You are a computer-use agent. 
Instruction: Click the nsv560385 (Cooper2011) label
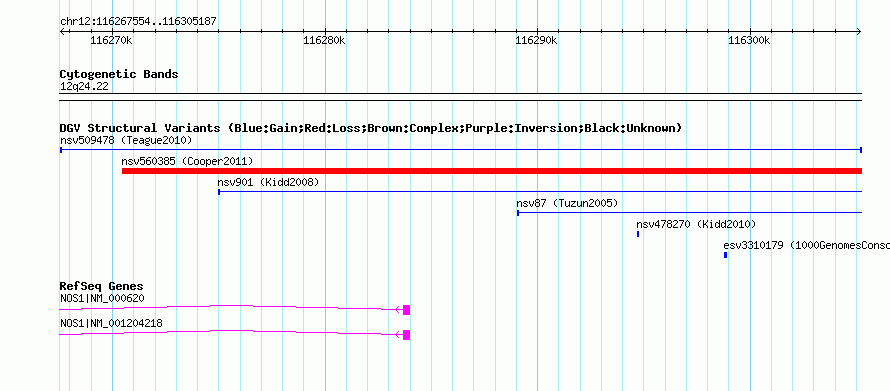tap(187, 161)
